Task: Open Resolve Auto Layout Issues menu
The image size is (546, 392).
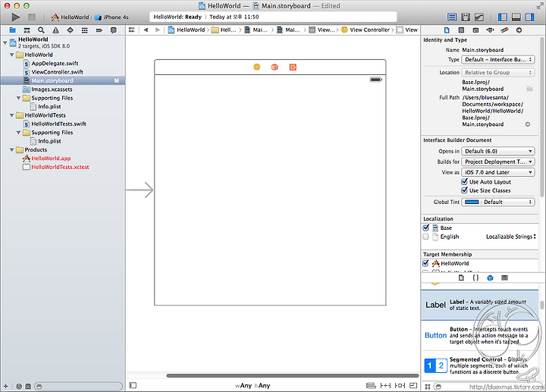Action: point(400,385)
